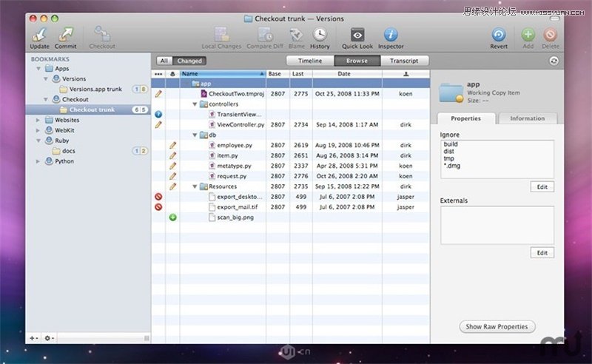Image resolution: width=592 pixels, height=364 pixels.
Task: Click Edit button under Ignore list
Action: pyautogui.click(x=542, y=186)
